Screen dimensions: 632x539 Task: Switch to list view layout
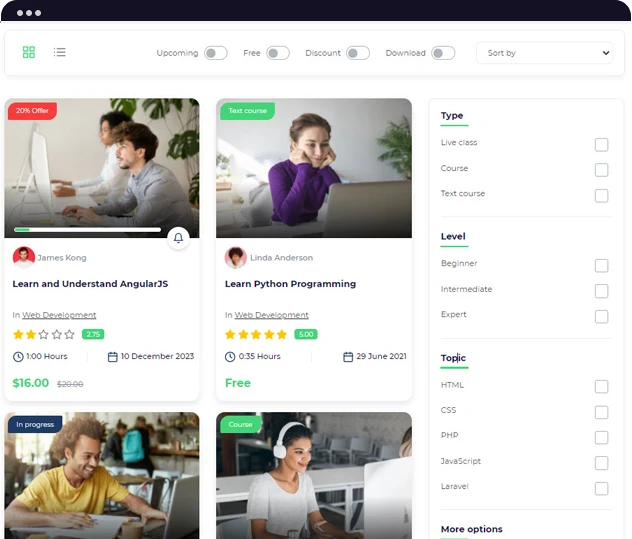click(60, 52)
